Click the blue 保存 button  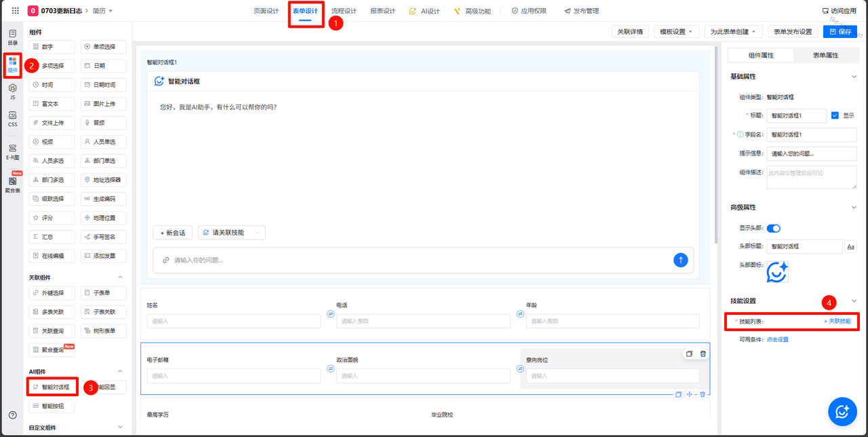click(x=840, y=32)
